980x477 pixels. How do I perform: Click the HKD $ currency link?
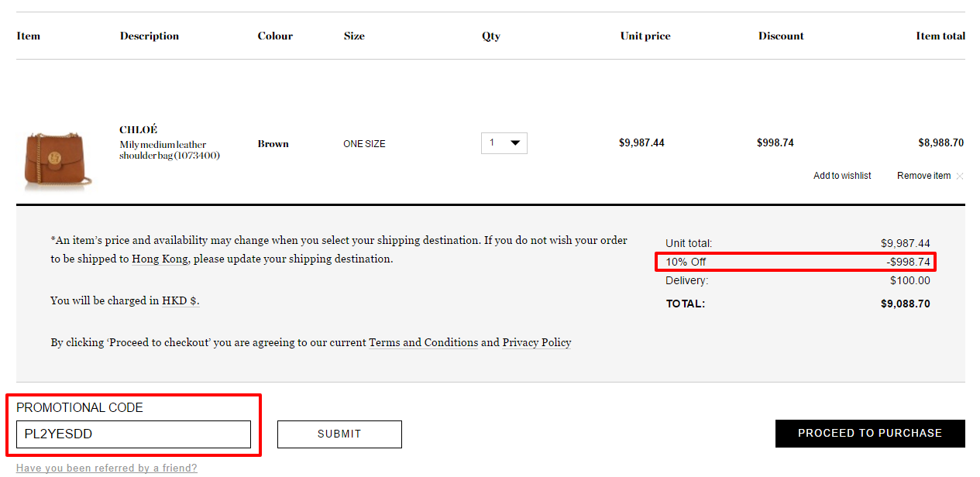181,300
